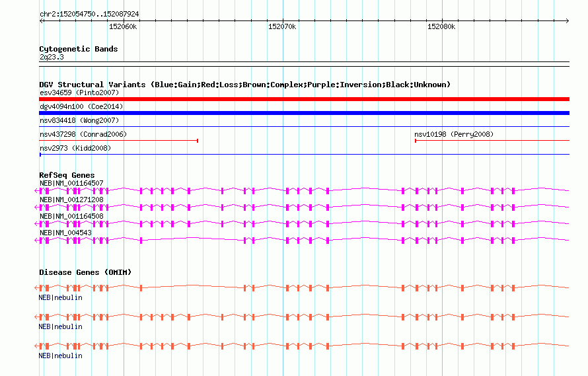This screenshot has width=588, height=376.
Task: Click the dgv4094n100 (Coe2014) blue gain bar
Action: pyautogui.click(x=304, y=113)
